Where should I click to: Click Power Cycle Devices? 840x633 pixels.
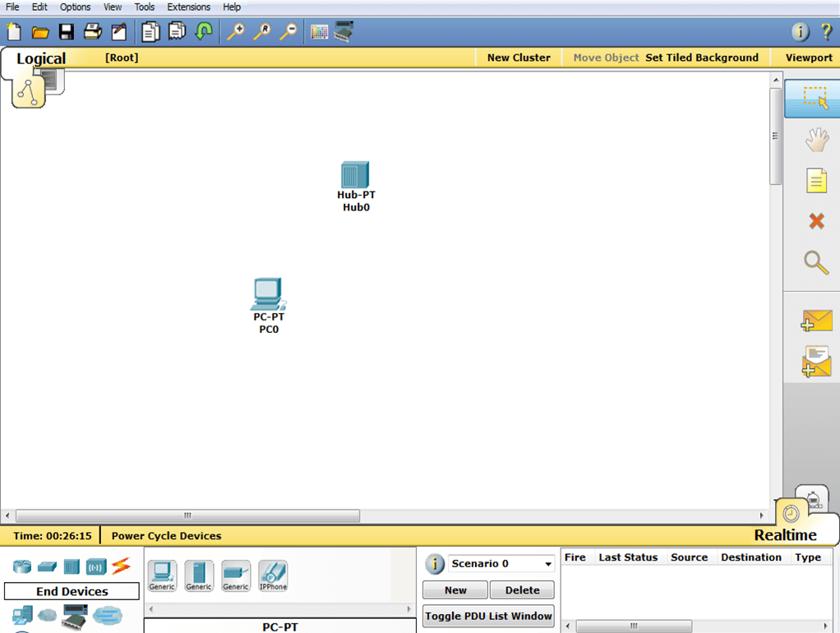point(166,536)
